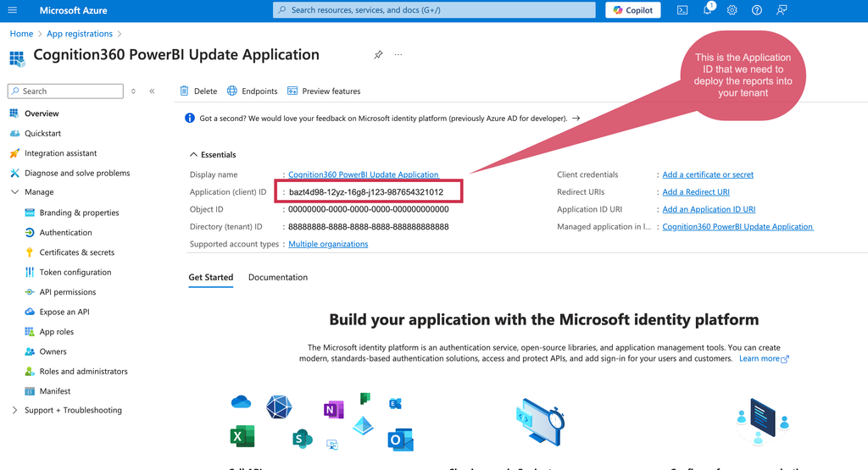Open the Managed application link
The image size is (868, 470).
click(x=737, y=227)
